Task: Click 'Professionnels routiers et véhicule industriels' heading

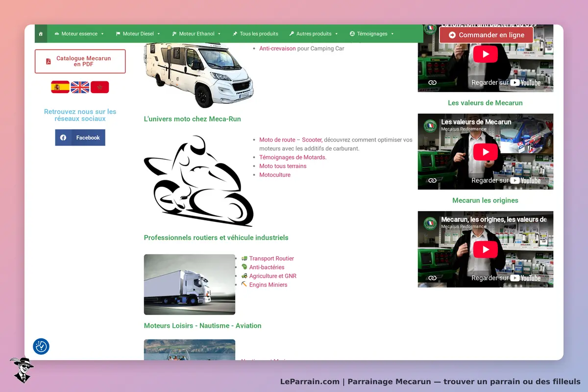Action: [216, 238]
